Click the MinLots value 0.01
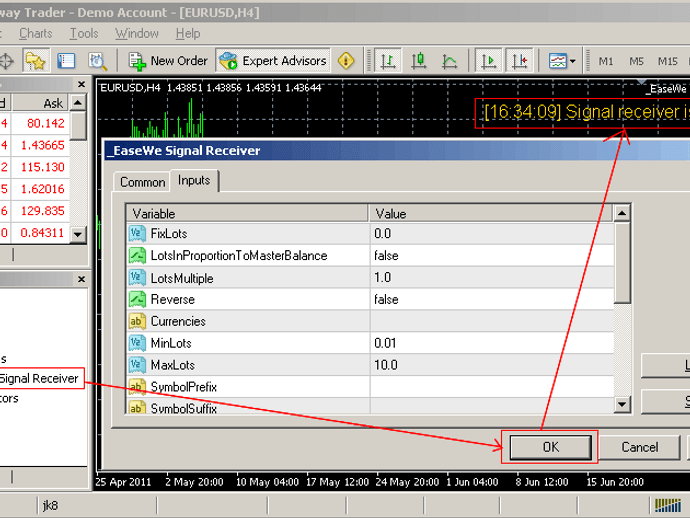Viewport: 690px width, 518px height. tap(492, 343)
